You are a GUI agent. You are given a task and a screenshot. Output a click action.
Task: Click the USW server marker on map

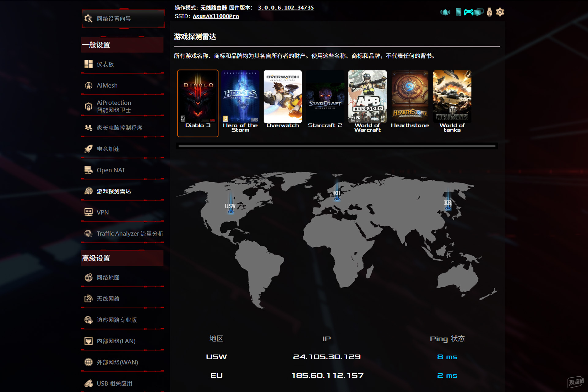click(x=230, y=204)
